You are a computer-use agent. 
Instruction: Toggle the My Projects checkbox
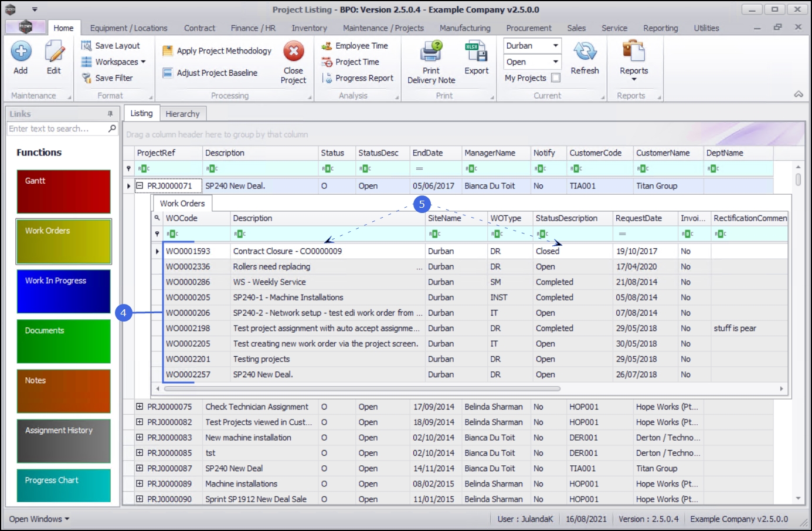pyautogui.click(x=556, y=77)
